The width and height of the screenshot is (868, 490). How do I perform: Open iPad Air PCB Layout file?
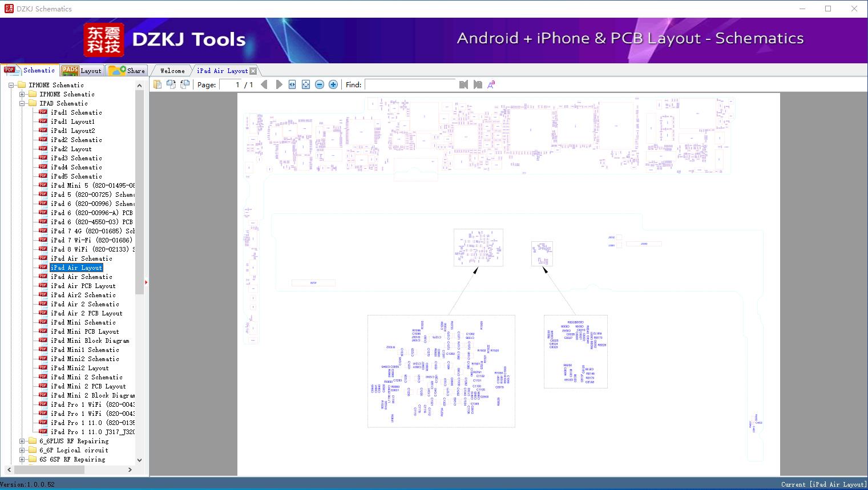point(83,286)
